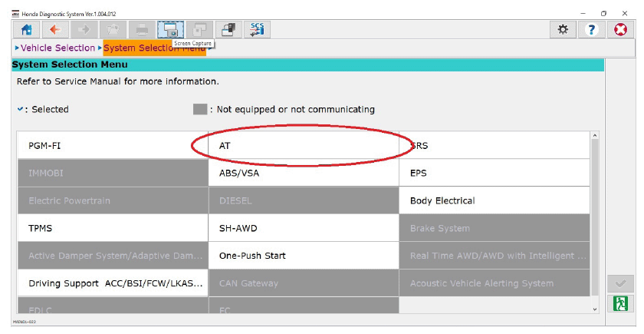
Task: Take a Screen Capture
Action: pos(171,29)
